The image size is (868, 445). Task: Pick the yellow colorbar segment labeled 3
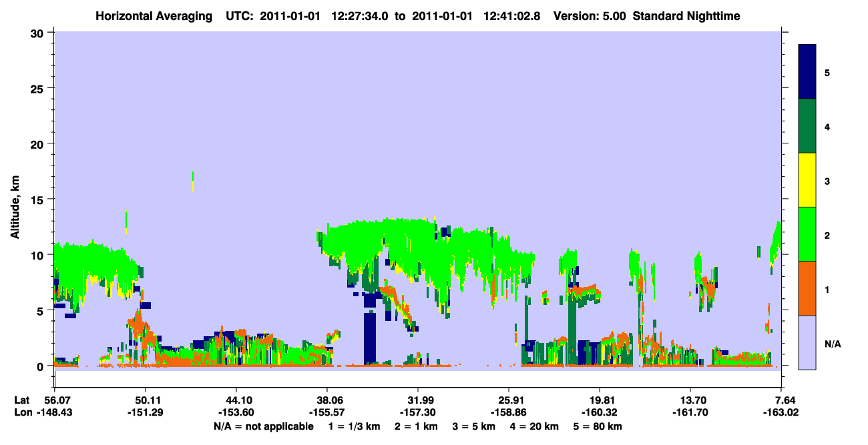[x=807, y=180]
